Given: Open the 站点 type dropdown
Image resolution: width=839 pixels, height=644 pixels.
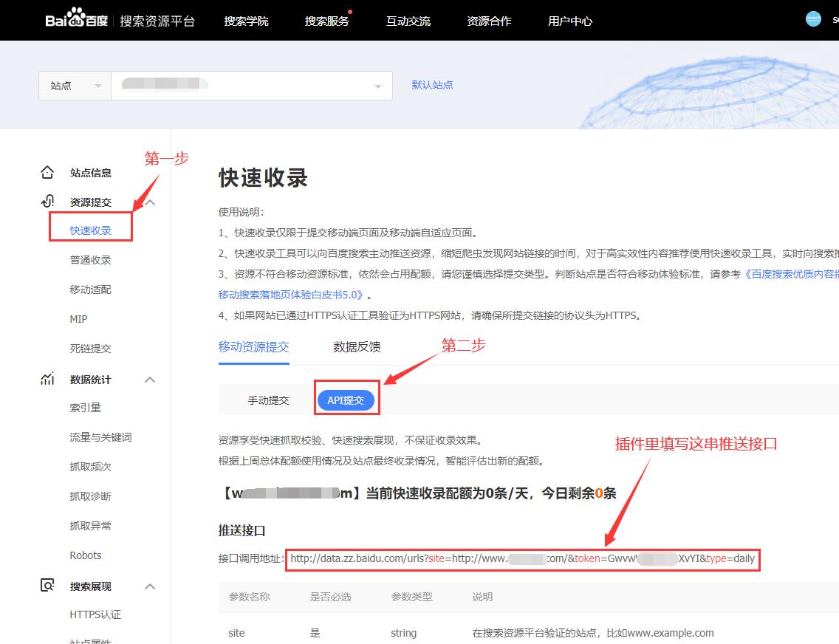Looking at the screenshot, I should click(75, 86).
